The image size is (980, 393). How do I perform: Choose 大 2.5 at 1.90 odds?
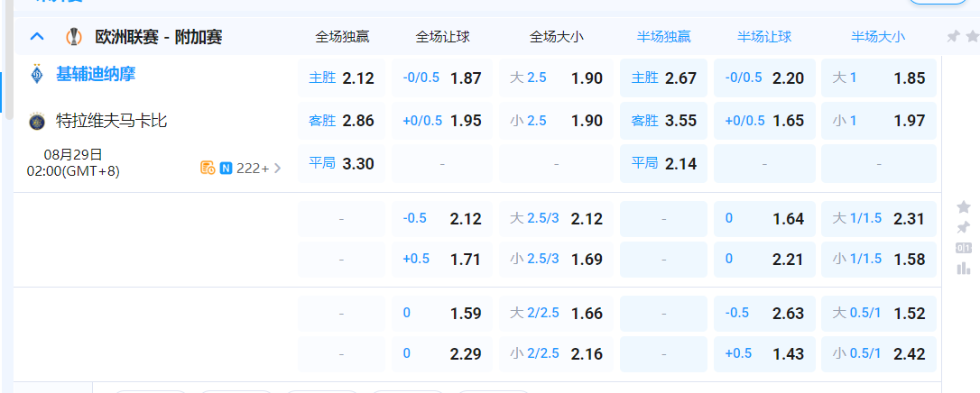[556, 78]
